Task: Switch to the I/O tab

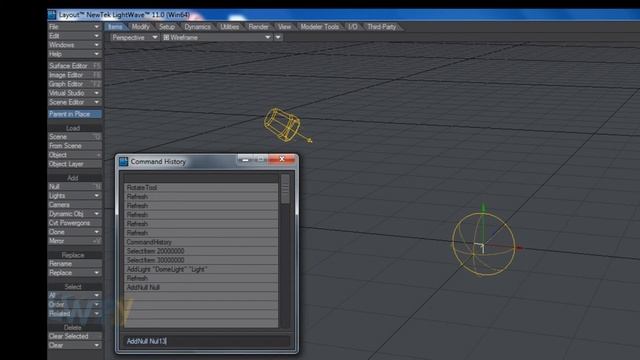Action: click(x=353, y=27)
